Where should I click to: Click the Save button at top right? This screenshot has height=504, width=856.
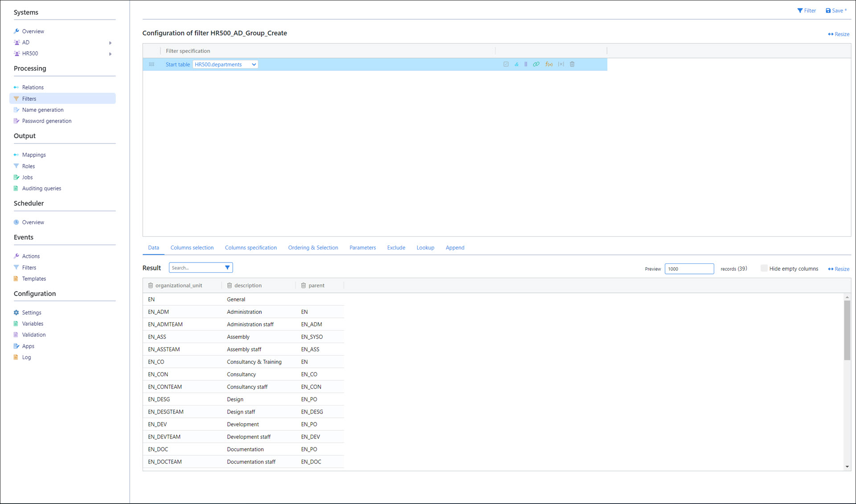[x=835, y=11]
